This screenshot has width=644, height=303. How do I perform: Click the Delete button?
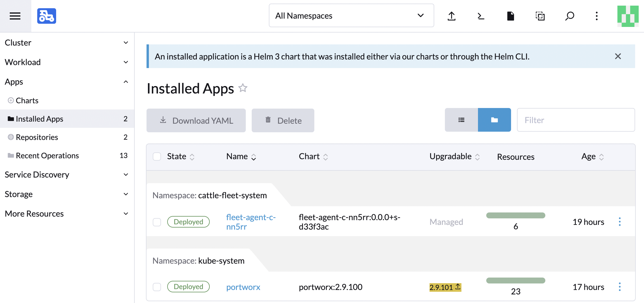click(x=283, y=120)
